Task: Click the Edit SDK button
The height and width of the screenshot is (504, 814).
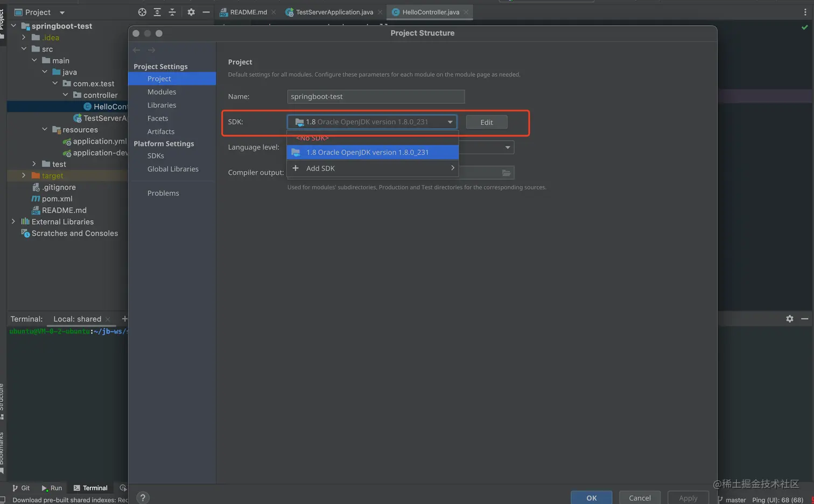Action: [x=487, y=122]
